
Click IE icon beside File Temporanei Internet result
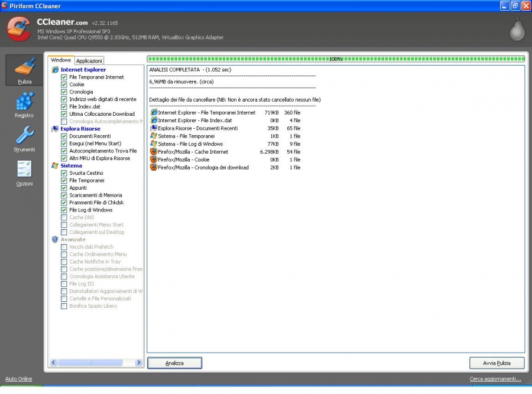pos(154,112)
